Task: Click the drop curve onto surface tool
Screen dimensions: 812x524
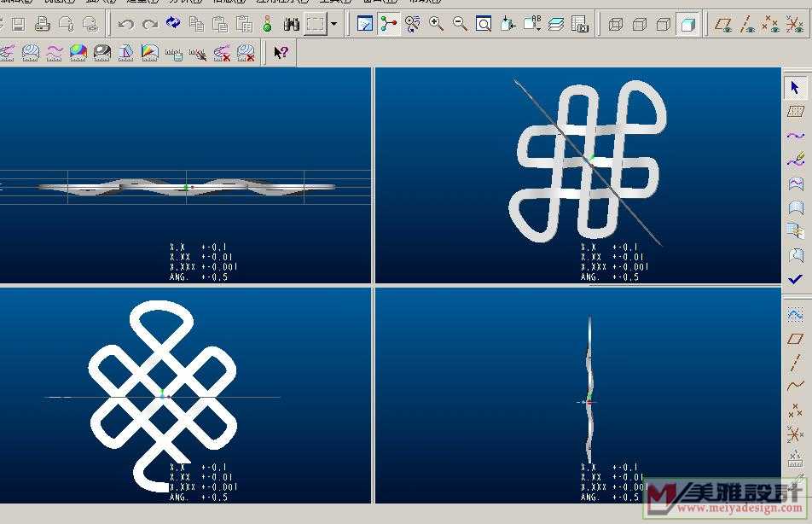Action: [796, 183]
